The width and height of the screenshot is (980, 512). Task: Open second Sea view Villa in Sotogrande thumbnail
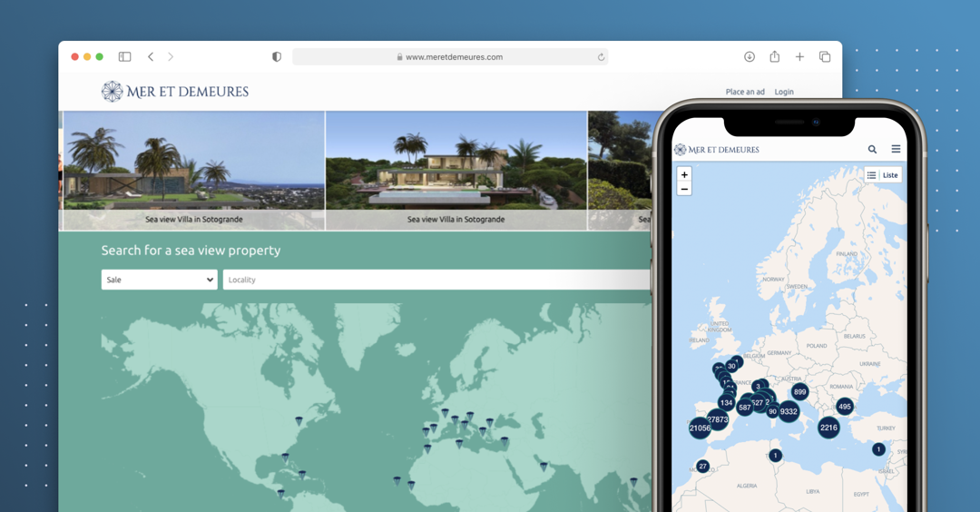[x=456, y=171]
